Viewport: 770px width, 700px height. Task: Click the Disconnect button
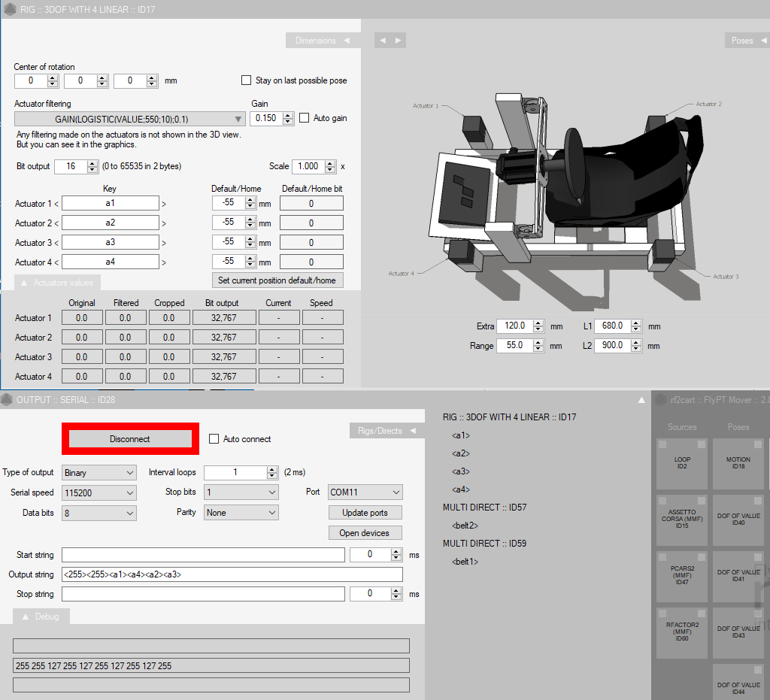(x=130, y=439)
